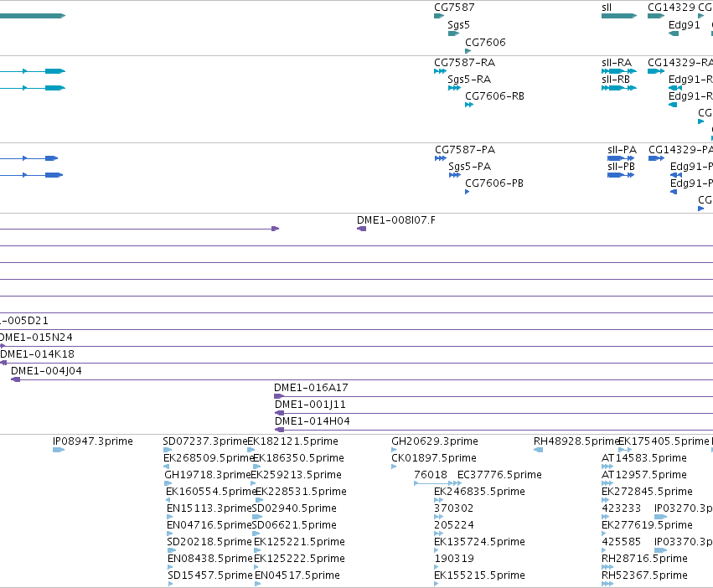The height and width of the screenshot is (588, 713).
Task: Click EST EK125222.5prime
Action: pyautogui.click(x=299, y=560)
